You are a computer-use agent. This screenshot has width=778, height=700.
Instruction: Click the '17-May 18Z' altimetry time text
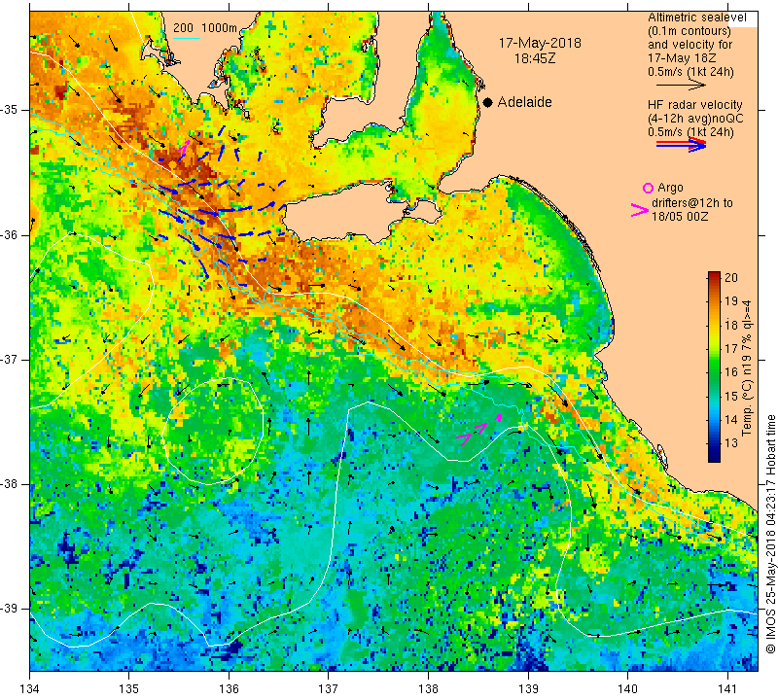pos(682,58)
